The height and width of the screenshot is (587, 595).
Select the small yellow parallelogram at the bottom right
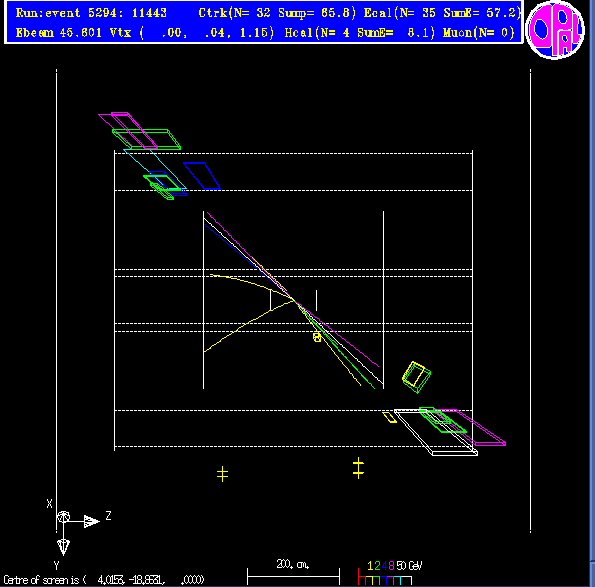pos(389,417)
